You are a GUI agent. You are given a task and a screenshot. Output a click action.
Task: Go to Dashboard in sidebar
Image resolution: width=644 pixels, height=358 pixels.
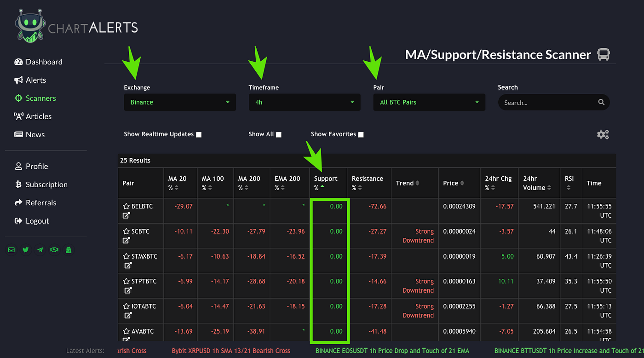coord(38,62)
